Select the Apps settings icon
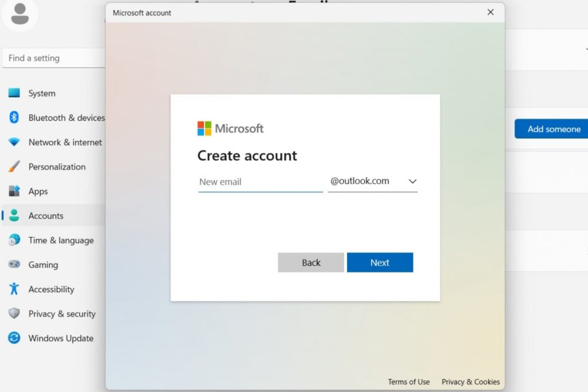 (x=14, y=191)
